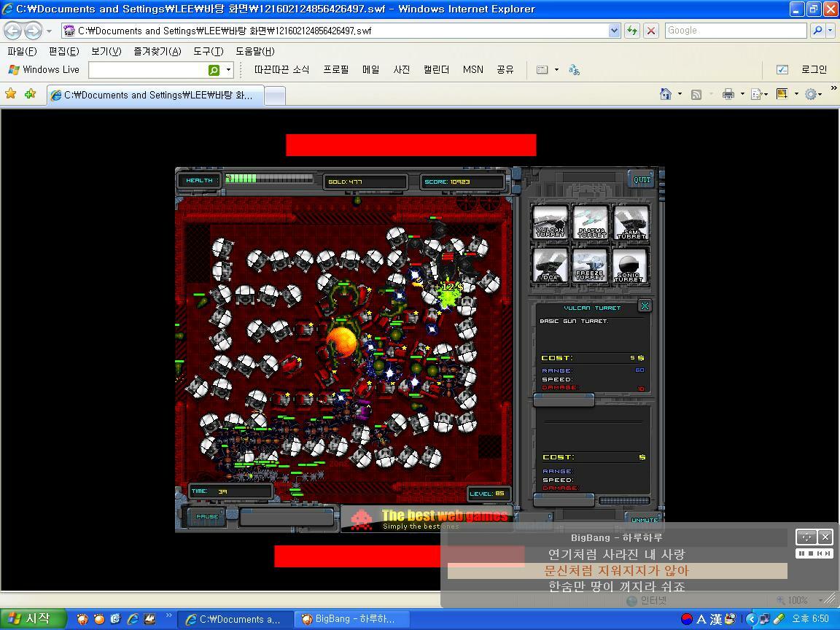
Task: Open the 도움말(H) menu
Action: click(x=255, y=52)
